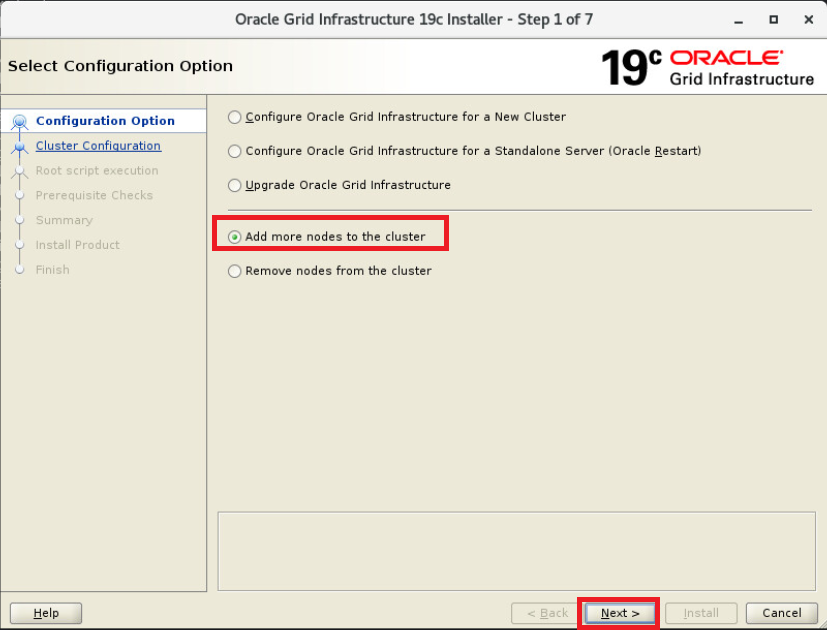Select Add more nodes to the cluster
Viewport: 827px width, 630px height.
[x=326, y=237]
